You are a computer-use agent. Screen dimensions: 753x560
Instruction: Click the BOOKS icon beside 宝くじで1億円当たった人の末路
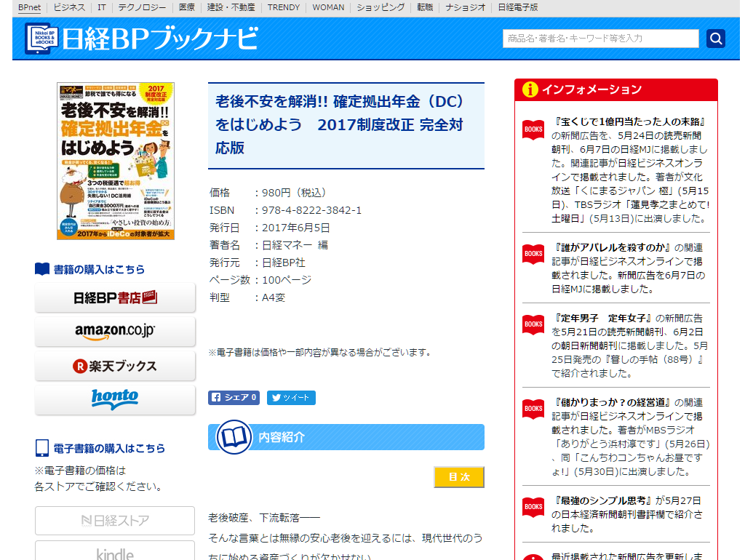pyautogui.click(x=533, y=129)
